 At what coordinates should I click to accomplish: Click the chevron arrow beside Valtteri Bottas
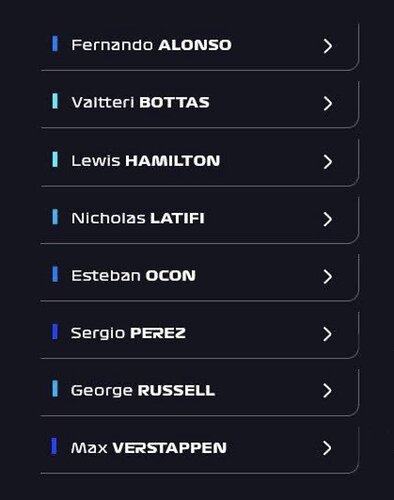328,104
